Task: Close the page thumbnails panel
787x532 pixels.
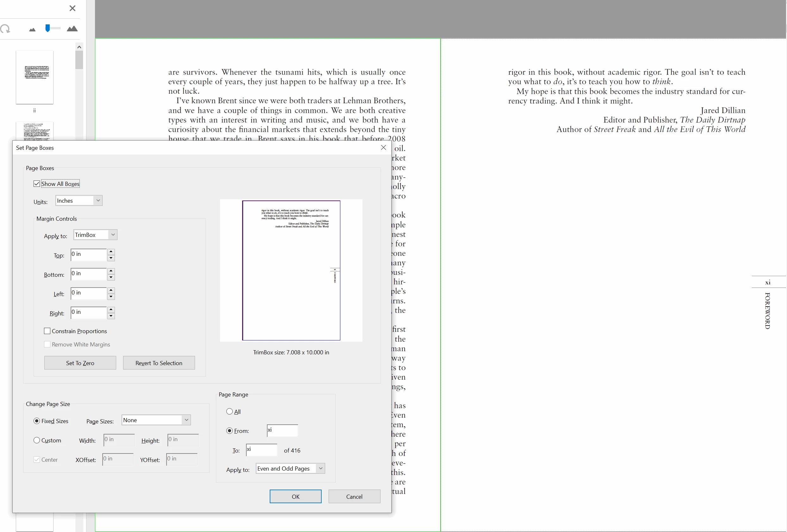Action: click(x=72, y=8)
